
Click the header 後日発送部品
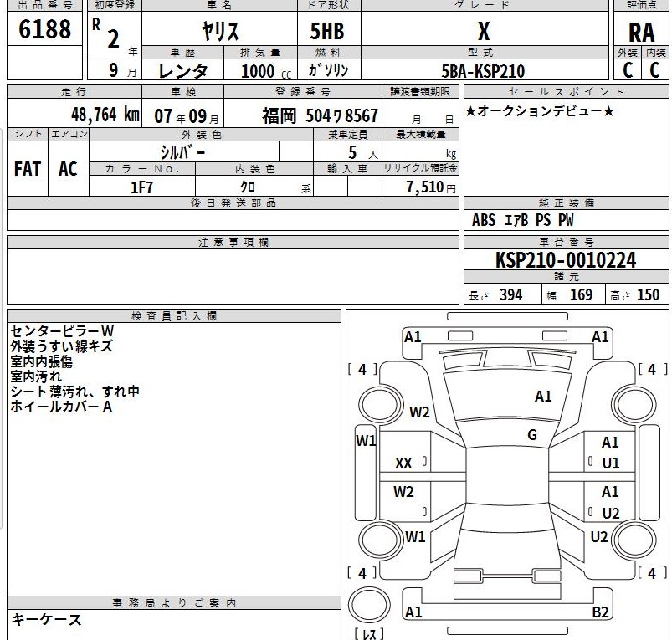click(233, 203)
